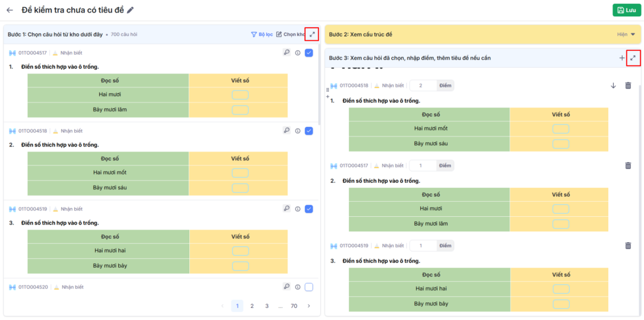Image resolution: width=644 pixels, height=320 pixels.
Task: Delete question 01TO004518 with the trash icon
Action: click(x=628, y=86)
